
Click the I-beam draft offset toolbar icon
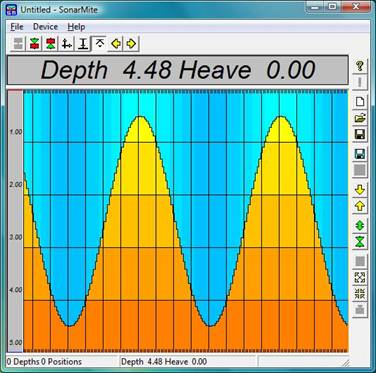(83, 44)
